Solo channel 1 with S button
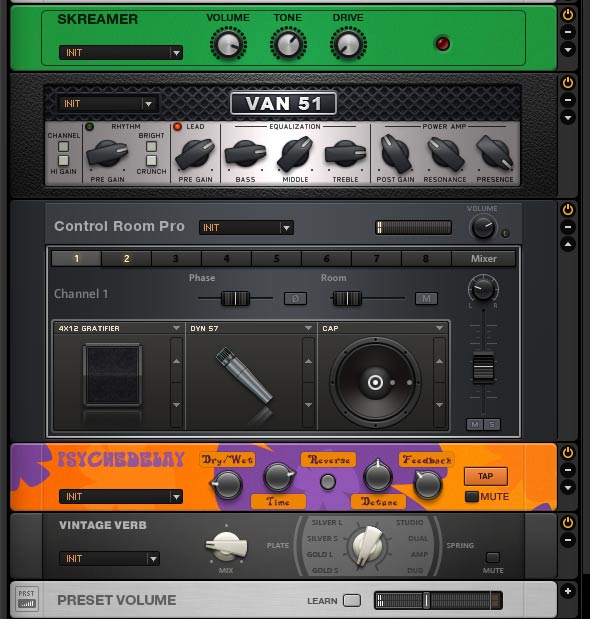 pos(492,424)
